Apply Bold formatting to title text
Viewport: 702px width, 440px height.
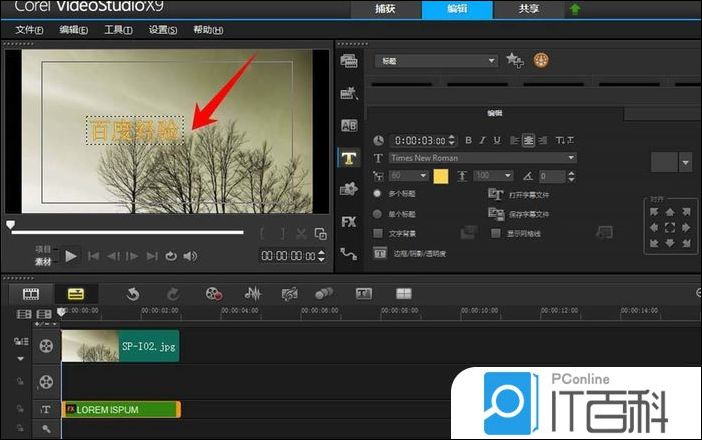point(468,140)
